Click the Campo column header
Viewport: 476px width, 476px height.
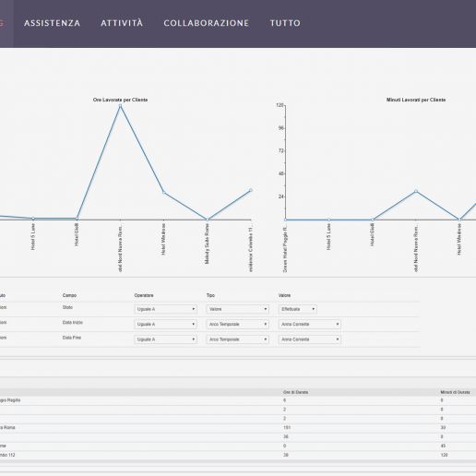click(69, 295)
